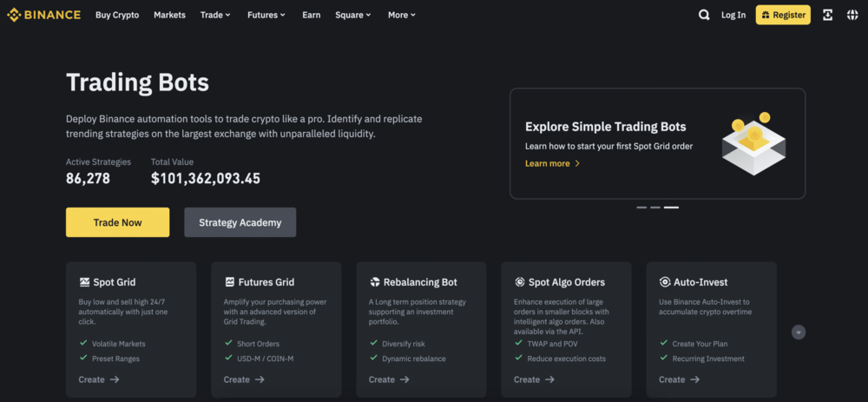868x402 pixels.
Task: Go to Buy Crypto page
Action: click(x=117, y=15)
